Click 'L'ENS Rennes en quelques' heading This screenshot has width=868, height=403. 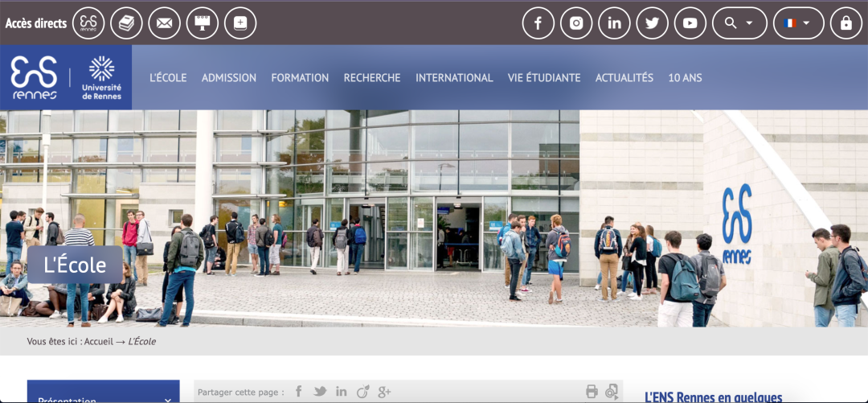714,397
